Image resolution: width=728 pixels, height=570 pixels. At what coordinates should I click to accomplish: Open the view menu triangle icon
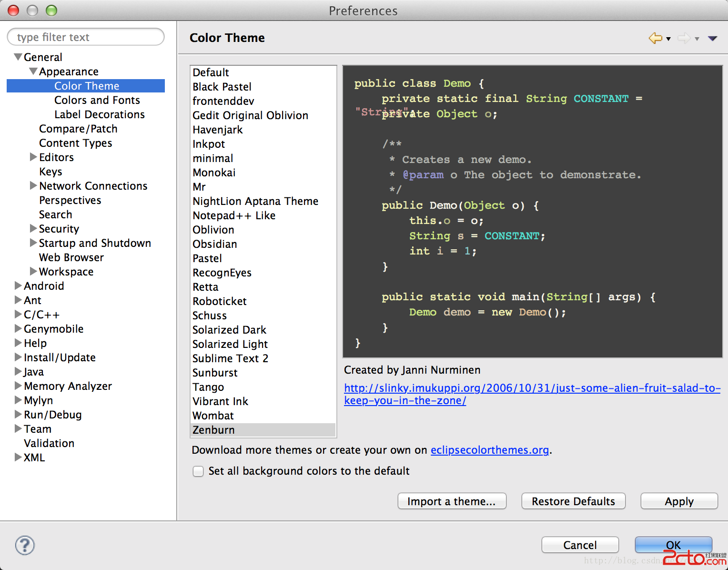(x=712, y=39)
